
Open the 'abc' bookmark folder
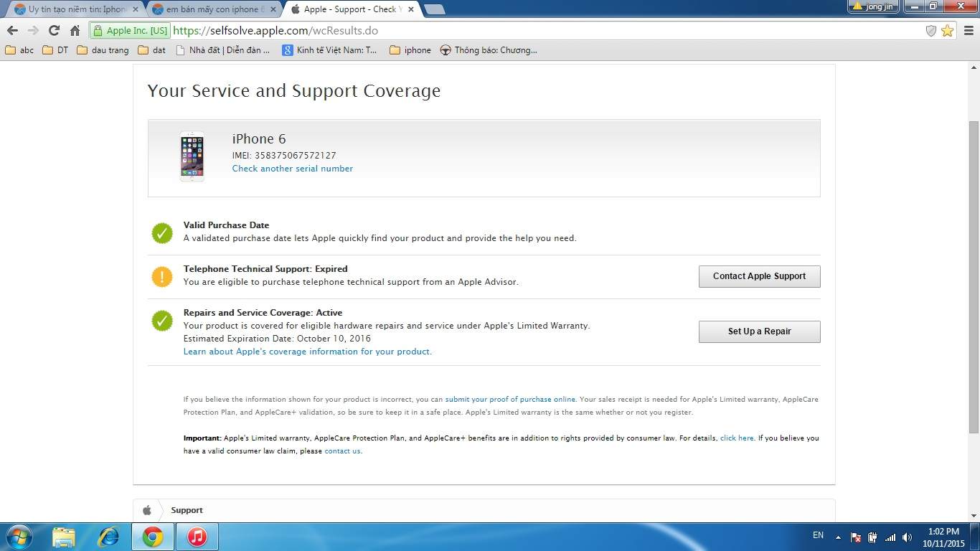click(x=19, y=50)
